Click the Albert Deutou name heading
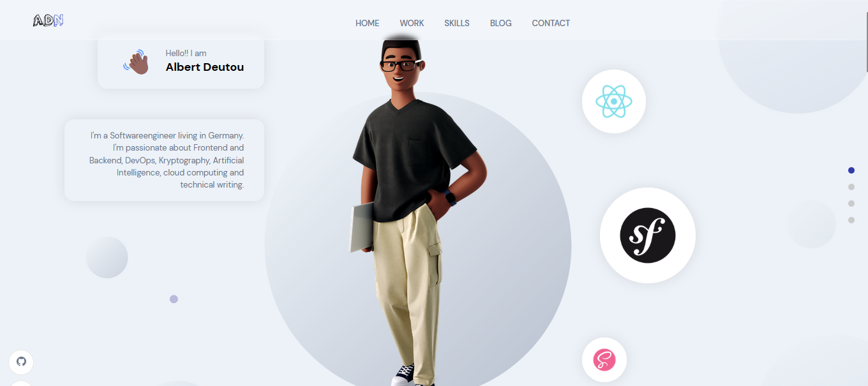Image resolution: width=868 pixels, height=386 pixels. click(205, 67)
